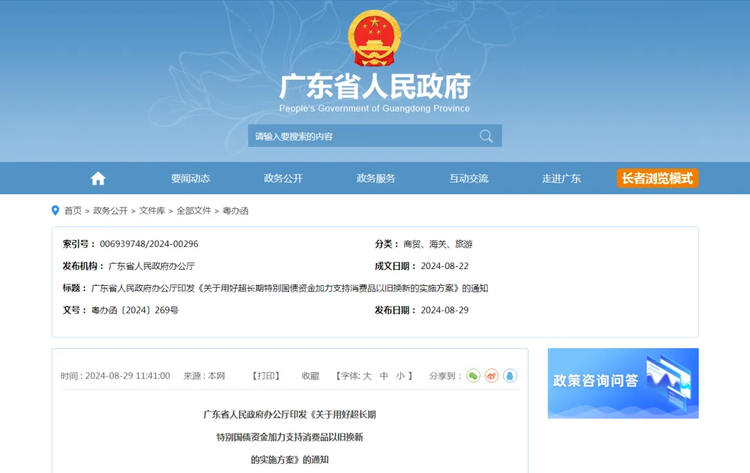Click the search input field
This screenshot has width=750, height=473.
[360, 136]
